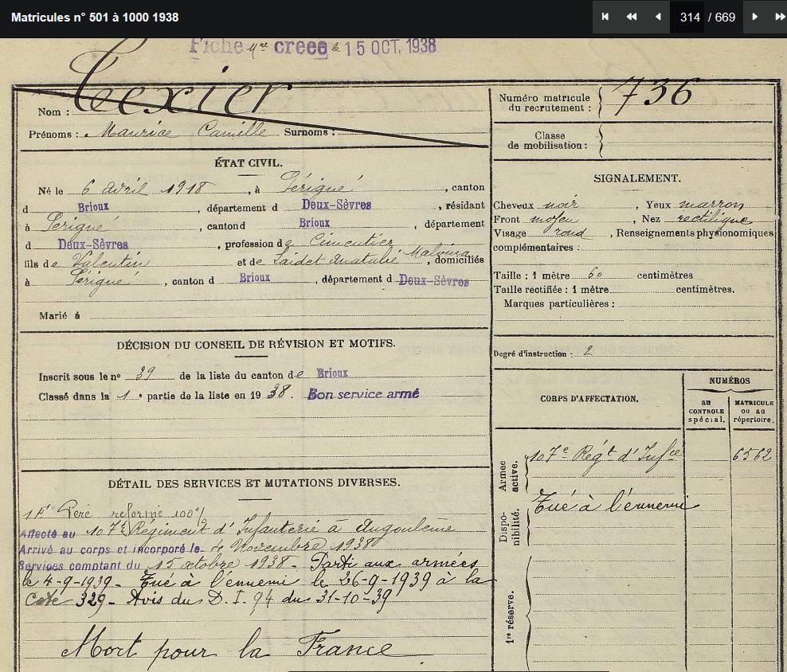Click the 'Classe de mobilisation' label
This screenshot has width=787, height=672.
click(549, 141)
